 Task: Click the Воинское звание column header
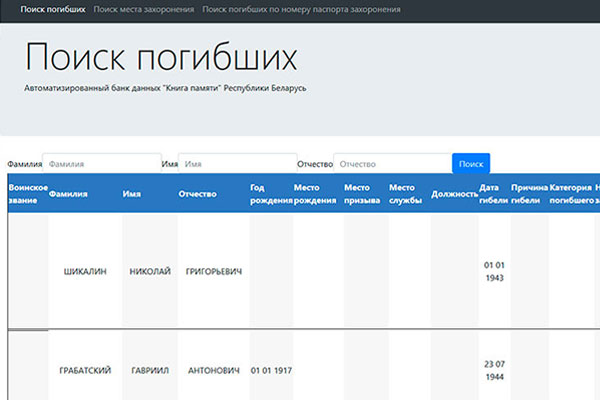point(28,194)
